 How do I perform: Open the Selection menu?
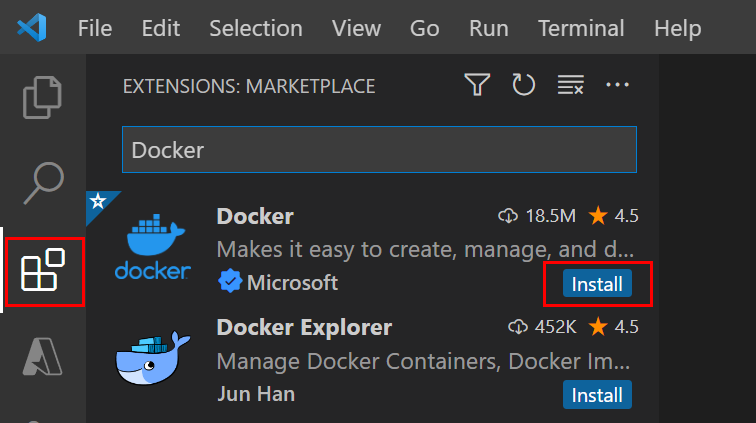coord(256,28)
